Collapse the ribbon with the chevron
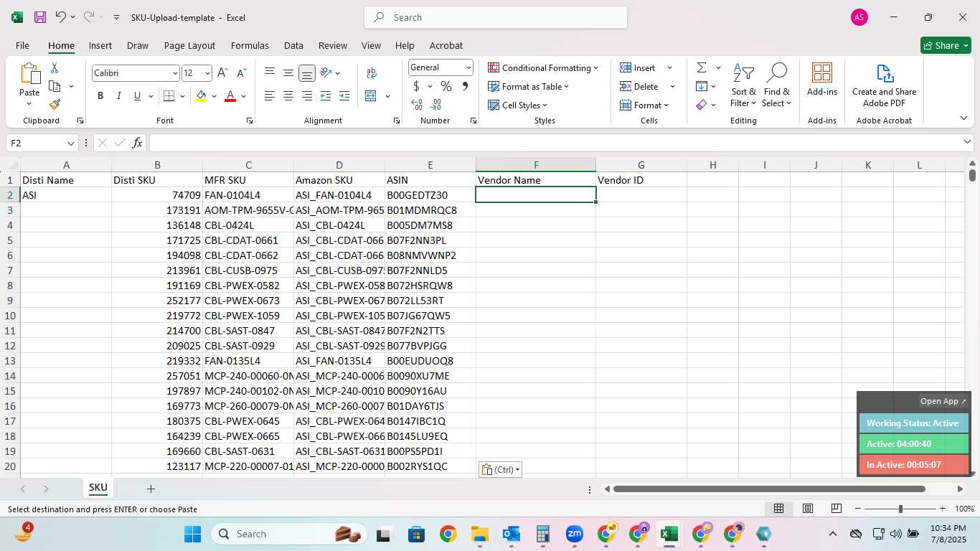This screenshot has height=551, width=980. 963,118
